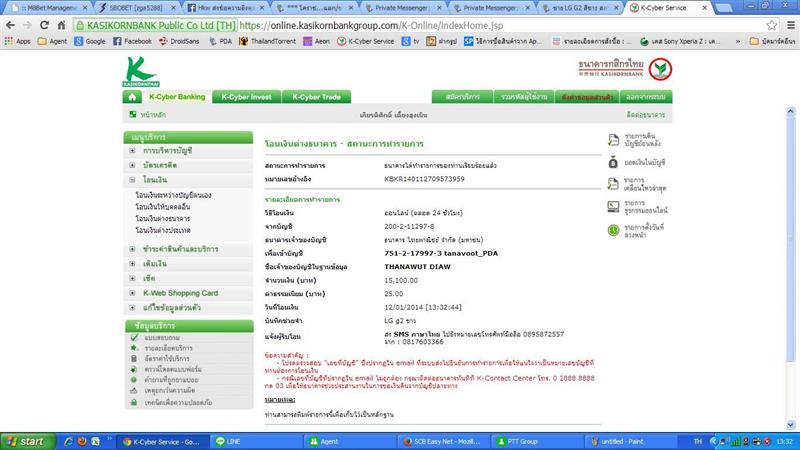Click the main page breadcrumb link
This screenshot has width=800, height=450.
click(153, 115)
